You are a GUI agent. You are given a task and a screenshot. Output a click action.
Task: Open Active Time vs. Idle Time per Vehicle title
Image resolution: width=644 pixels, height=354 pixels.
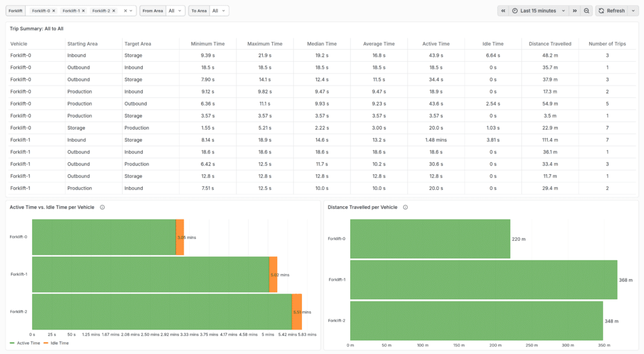(x=52, y=207)
